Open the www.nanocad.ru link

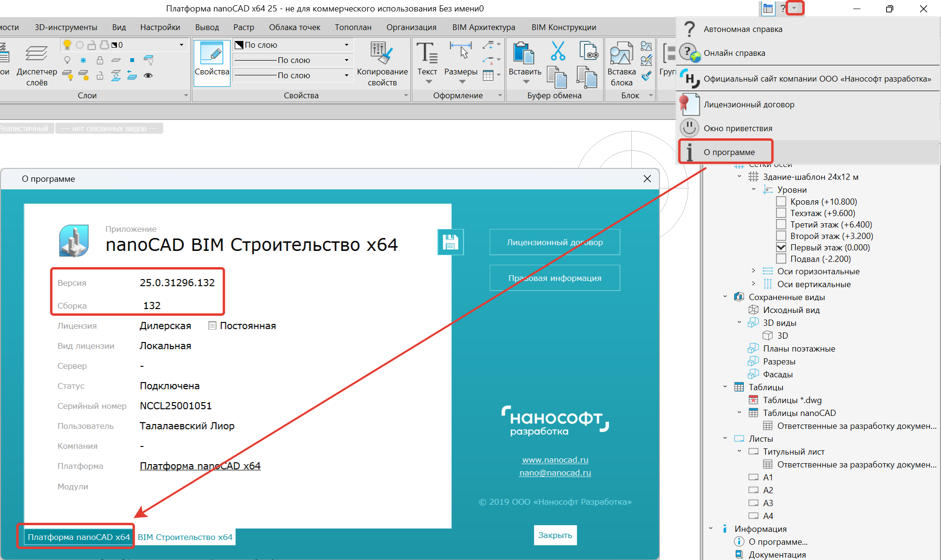click(x=555, y=460)
